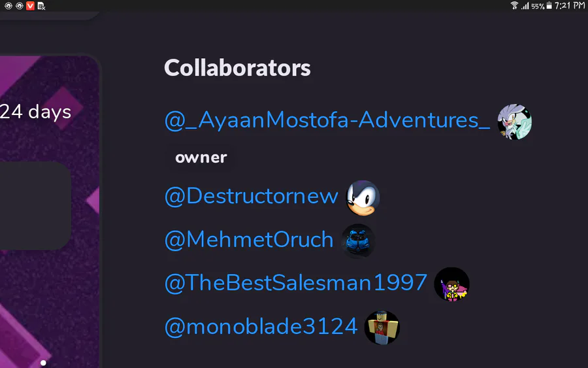Visit the @Destructornew profile link

pos(252,196)
